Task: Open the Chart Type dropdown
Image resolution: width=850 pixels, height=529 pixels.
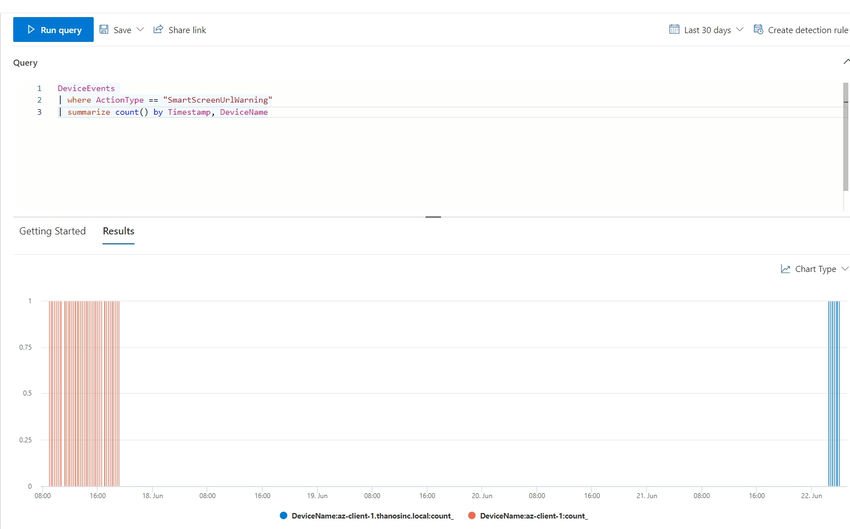Action: pyautogui.click(x=814, y=269)
